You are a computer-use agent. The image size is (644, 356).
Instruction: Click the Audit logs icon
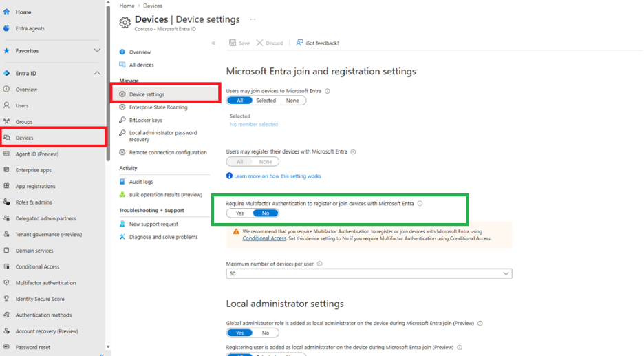122,181
